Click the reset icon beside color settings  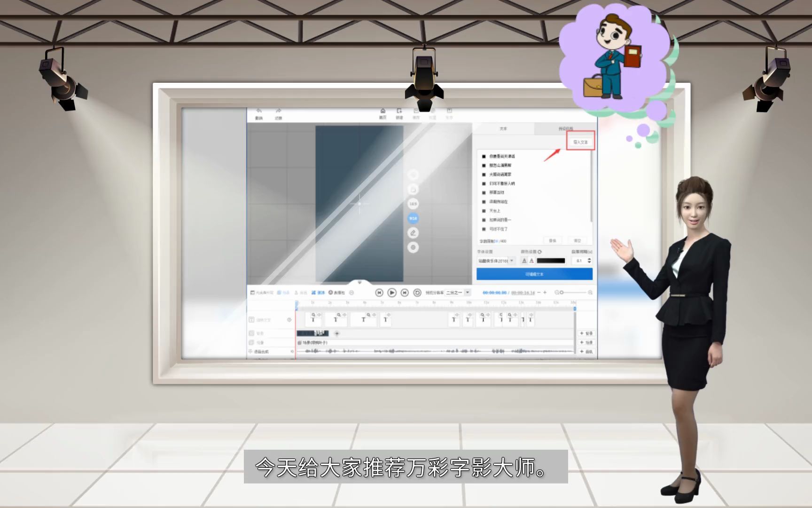click(539, 252)
